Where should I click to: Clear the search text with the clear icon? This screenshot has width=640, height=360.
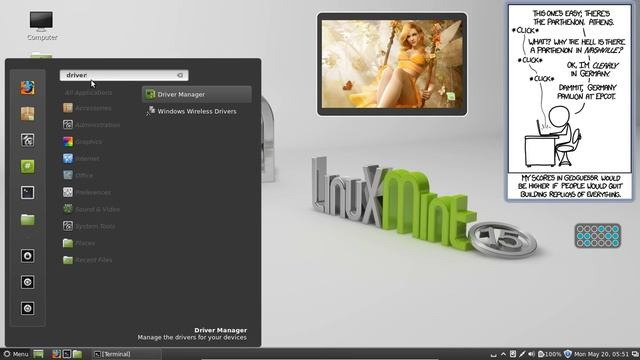click(180, 75)
